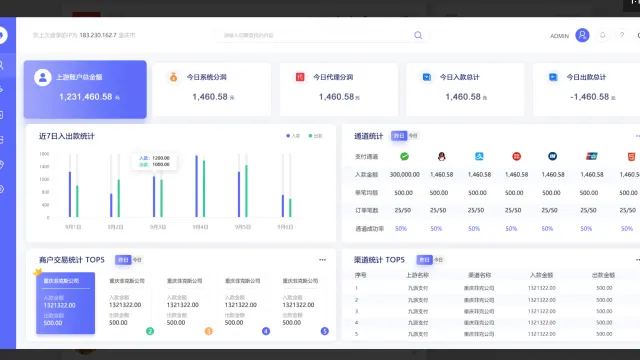Click the 50% success rate under WeChat
Image resolution: width=640 pixels, height=360 pixels.
(401, 229)
